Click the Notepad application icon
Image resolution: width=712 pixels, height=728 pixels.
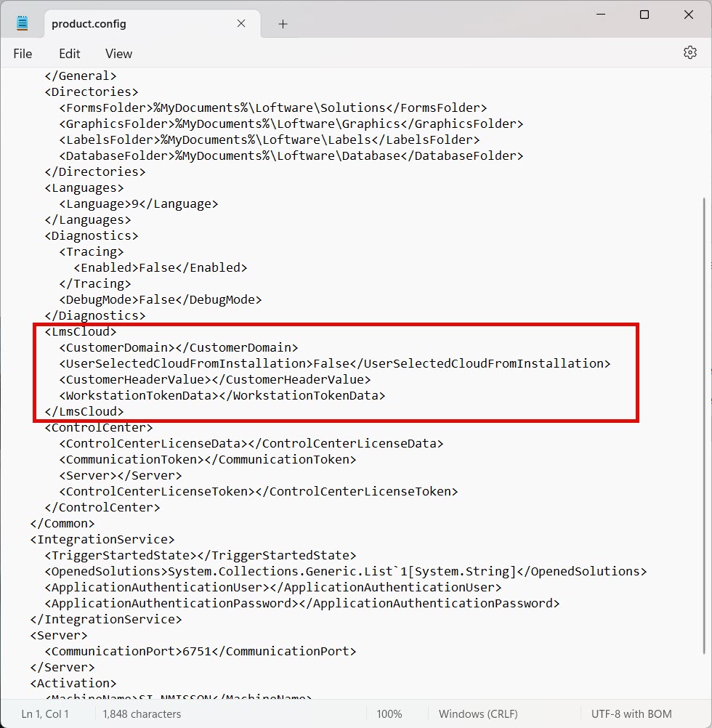pyautogui.click(x=21, y=21)
